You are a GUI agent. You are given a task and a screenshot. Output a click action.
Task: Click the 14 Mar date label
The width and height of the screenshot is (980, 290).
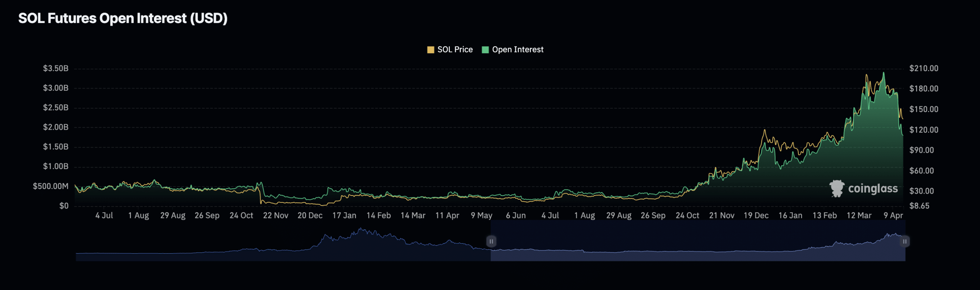tap(413, 215)
